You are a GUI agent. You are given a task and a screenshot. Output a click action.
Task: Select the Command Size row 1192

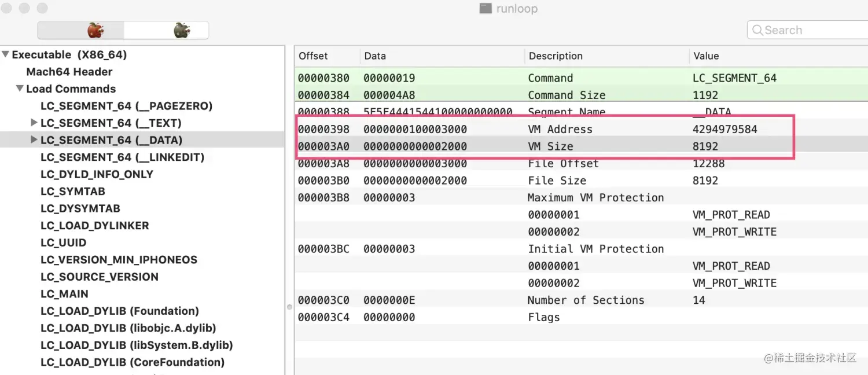point(581,95)
